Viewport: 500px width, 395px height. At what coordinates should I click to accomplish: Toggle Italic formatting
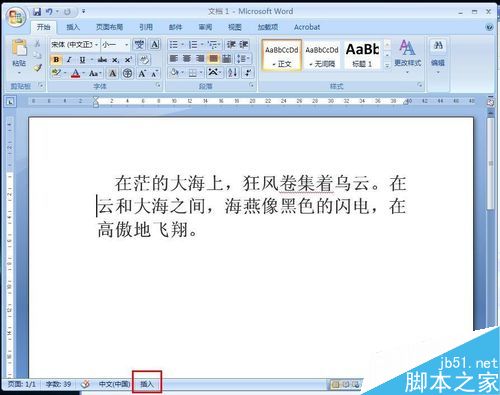coord(69,60)
